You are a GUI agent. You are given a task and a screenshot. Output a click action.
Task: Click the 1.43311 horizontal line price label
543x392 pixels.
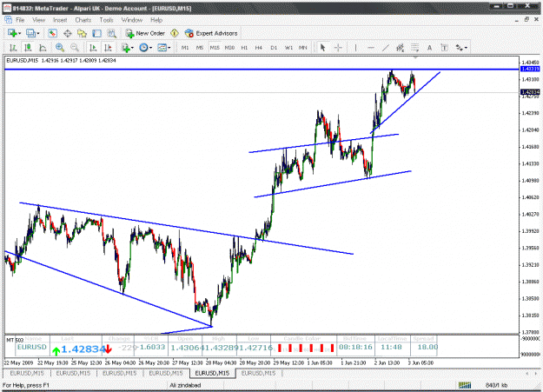click(x=530, y=69)
